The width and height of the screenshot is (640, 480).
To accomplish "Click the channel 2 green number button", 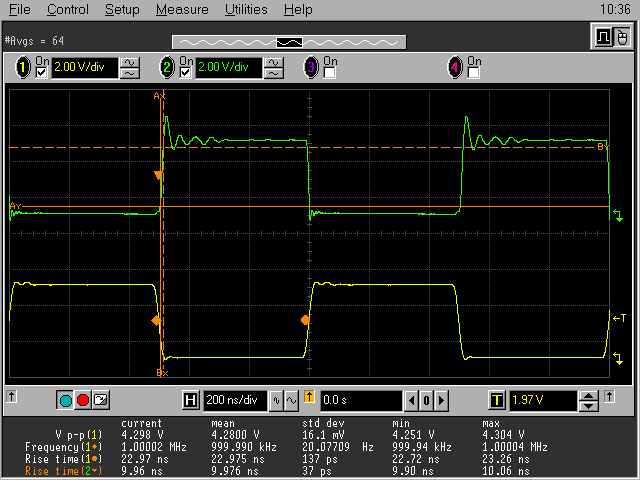I will [x=167, y=67].
